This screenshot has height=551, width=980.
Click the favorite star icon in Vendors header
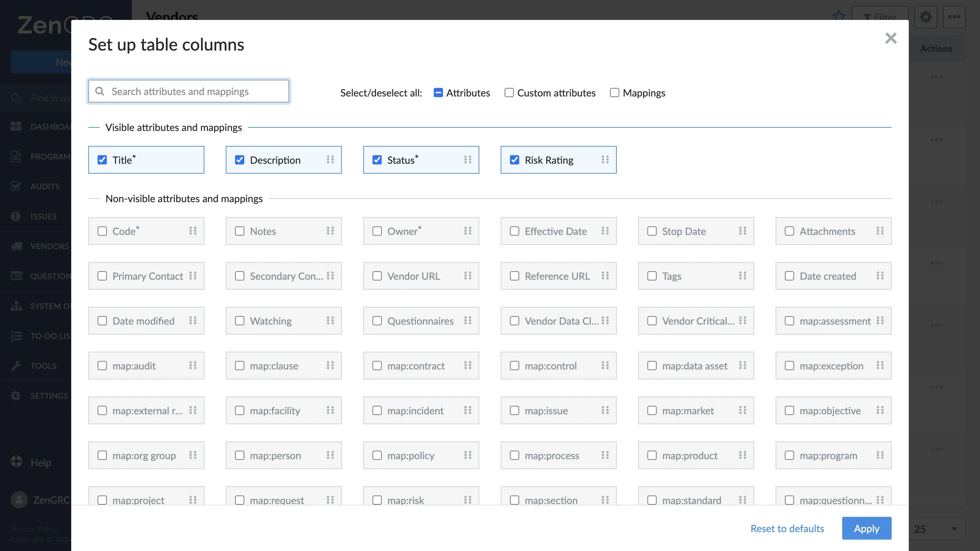[x=839, y=16]
